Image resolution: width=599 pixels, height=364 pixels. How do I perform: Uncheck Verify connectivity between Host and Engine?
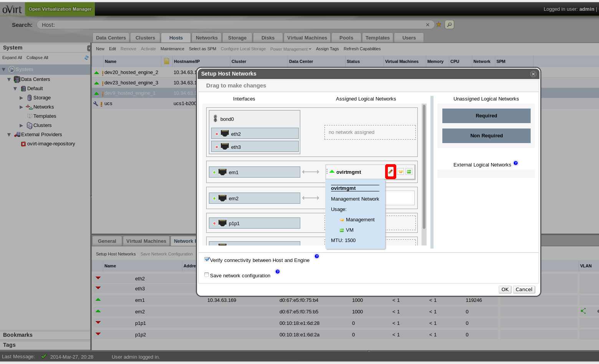[x=207, y=260]
